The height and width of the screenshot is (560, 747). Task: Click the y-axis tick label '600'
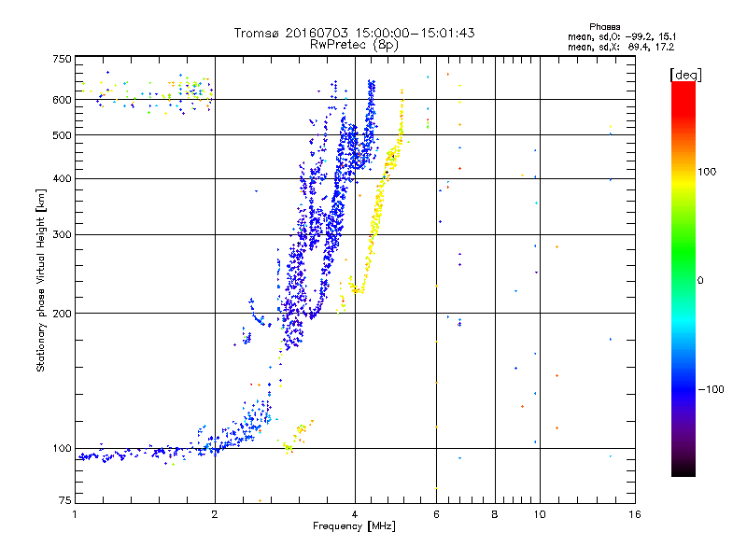pyautogui.click(x=62, y=100)
